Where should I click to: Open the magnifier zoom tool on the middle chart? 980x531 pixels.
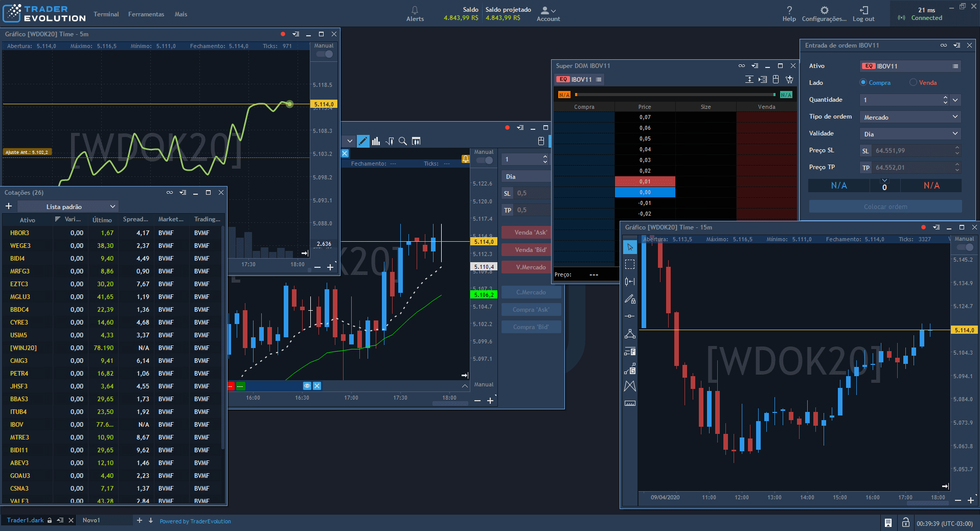coord(403,141)
